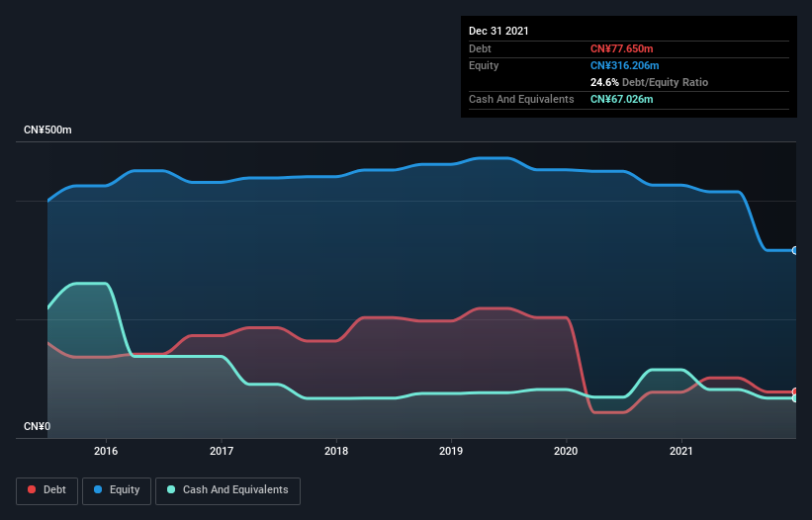Click the 2021 x-axis label
Viewport: 812px width, 520px height.
[x=681, y=451]
